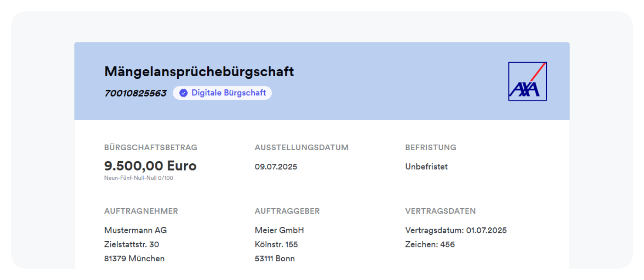644x280 pixels.
Task: Select Meier GmbH company name
Action: (279, 230)
